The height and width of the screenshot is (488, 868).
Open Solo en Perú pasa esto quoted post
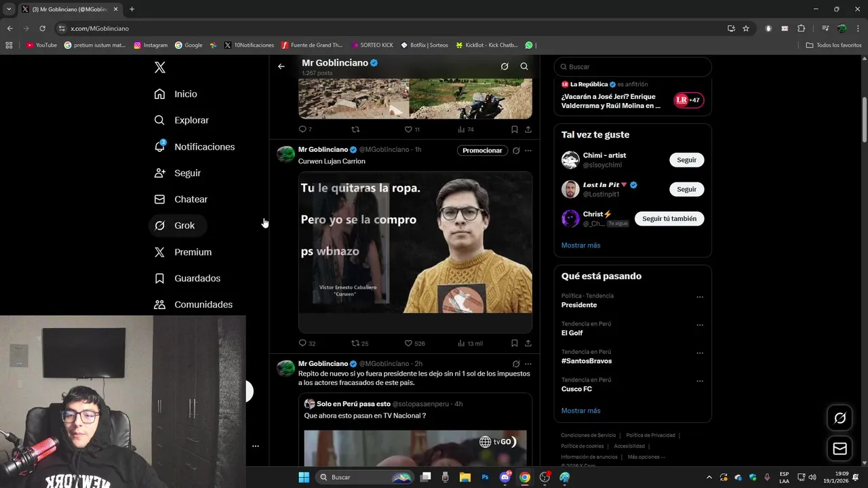click(x=415, y=430)
